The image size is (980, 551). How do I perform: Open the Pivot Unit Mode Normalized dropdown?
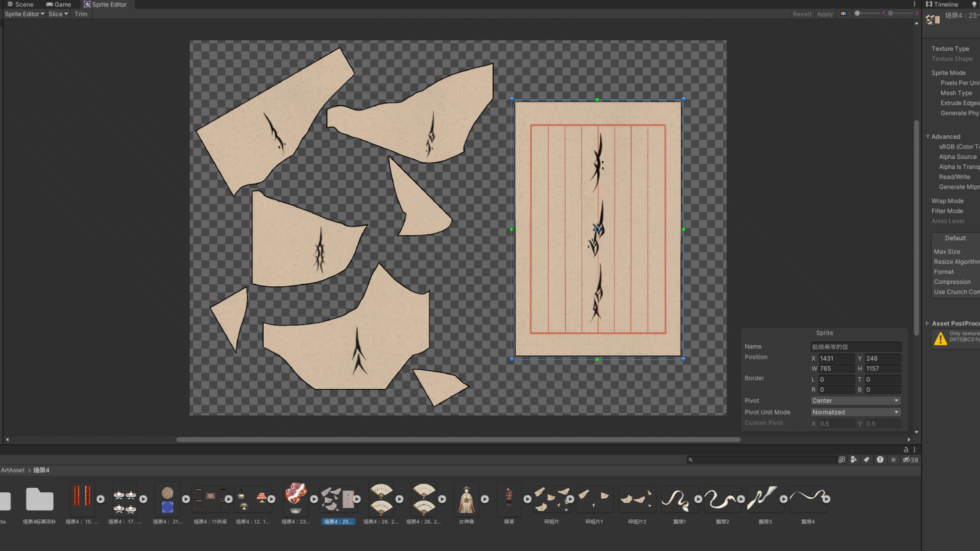[x=855, y=412]
